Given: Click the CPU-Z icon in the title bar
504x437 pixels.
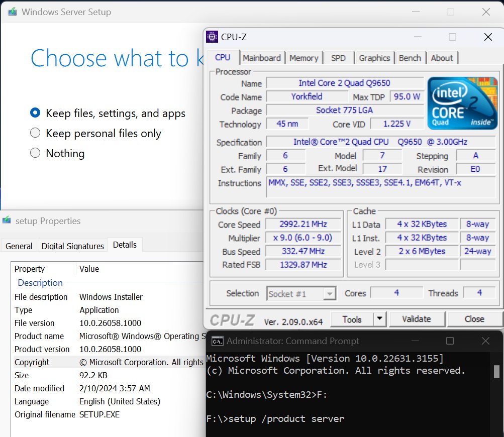Looking at the screenshot, I should (x=213, y=37).
